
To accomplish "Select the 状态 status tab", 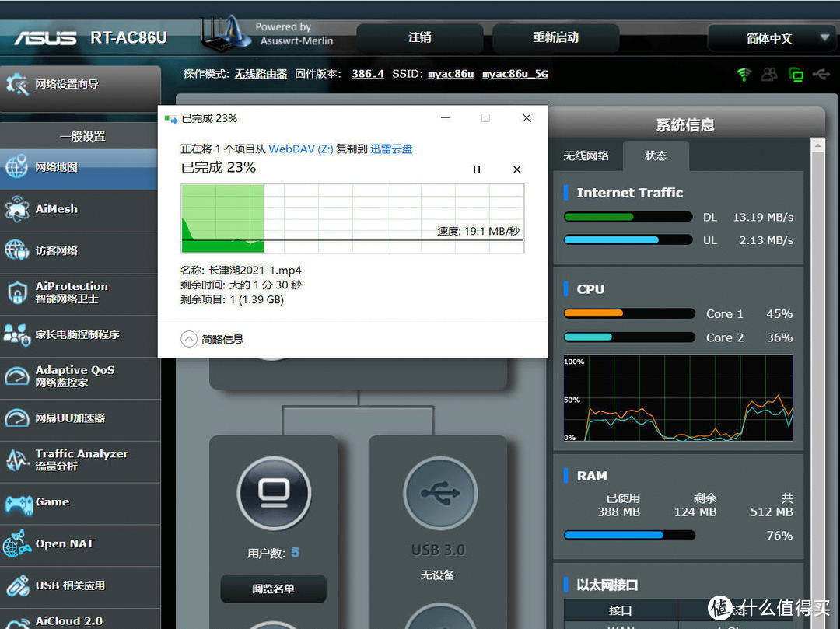I will click(x=656, y=156).
